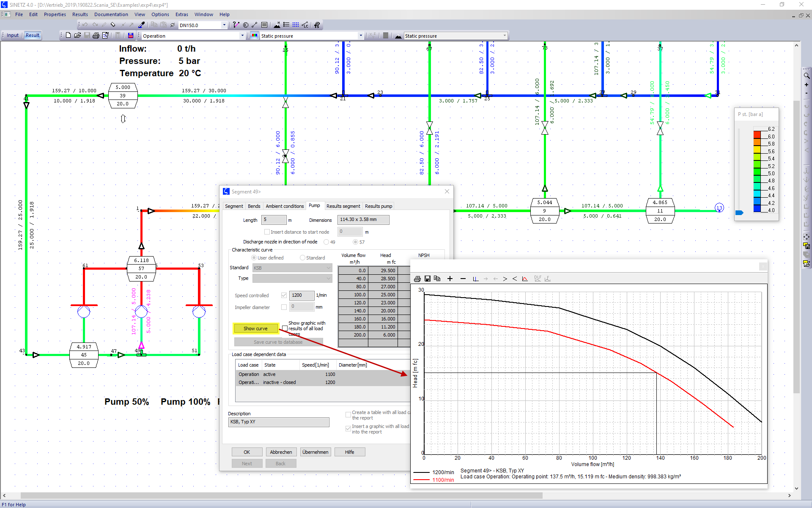Screen dimensions: 812x508
Task: Enable Show graphic with results of all load cases
Action: pyautogui.click(x=285, y=329)
